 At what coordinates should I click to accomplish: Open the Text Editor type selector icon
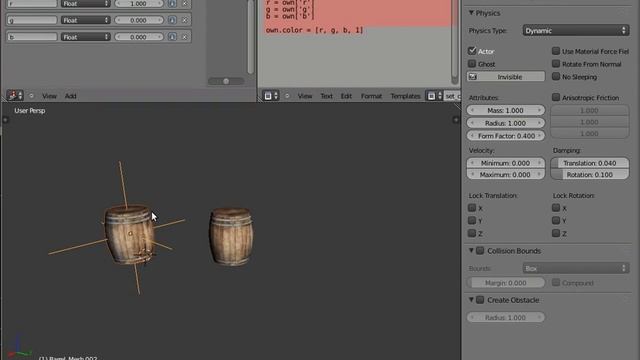point(271,96)
